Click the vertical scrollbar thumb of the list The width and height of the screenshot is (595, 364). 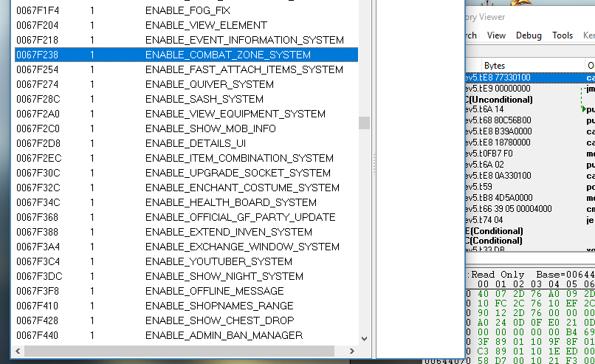coord(364,123)
